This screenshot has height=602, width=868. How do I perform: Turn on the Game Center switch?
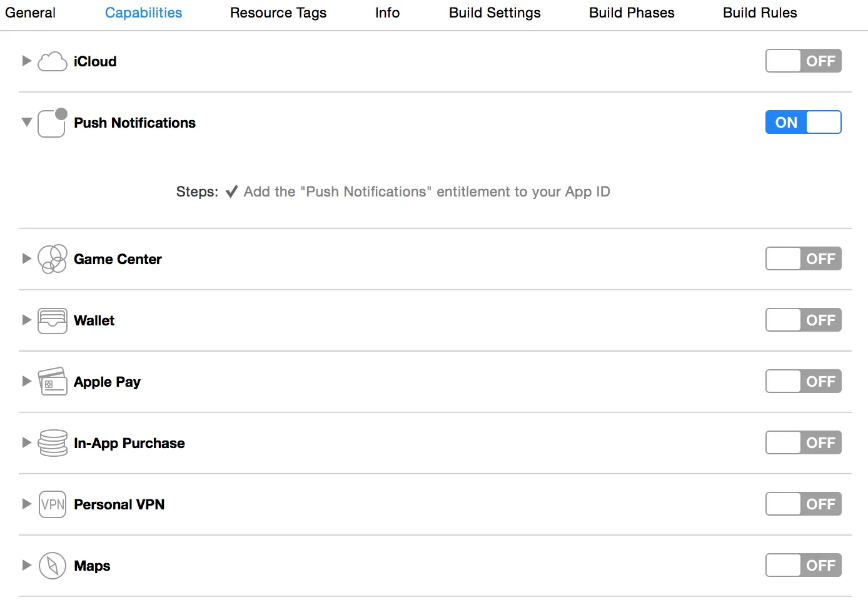pos(803,259)
